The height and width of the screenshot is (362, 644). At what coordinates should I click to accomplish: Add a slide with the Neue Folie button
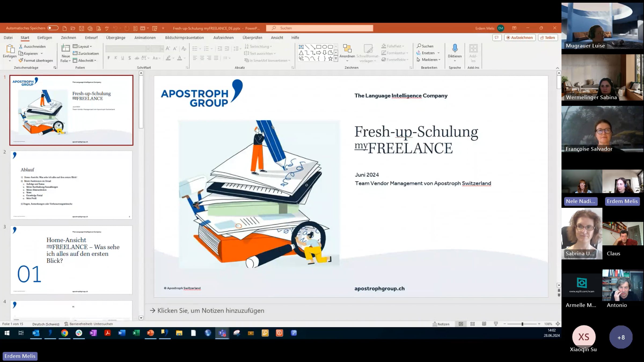[66, 53]
